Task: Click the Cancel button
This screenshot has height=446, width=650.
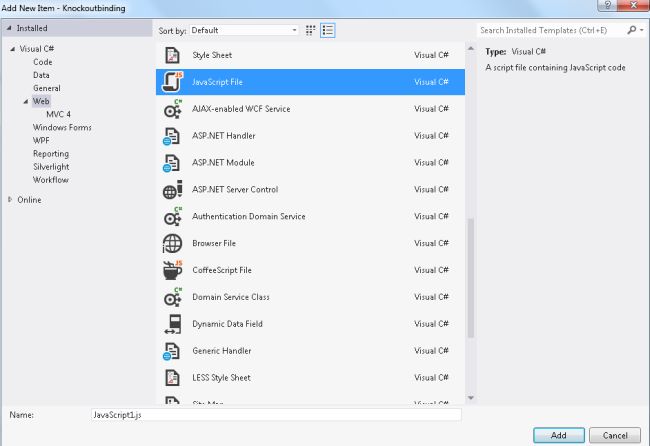Action: point(615,435)
